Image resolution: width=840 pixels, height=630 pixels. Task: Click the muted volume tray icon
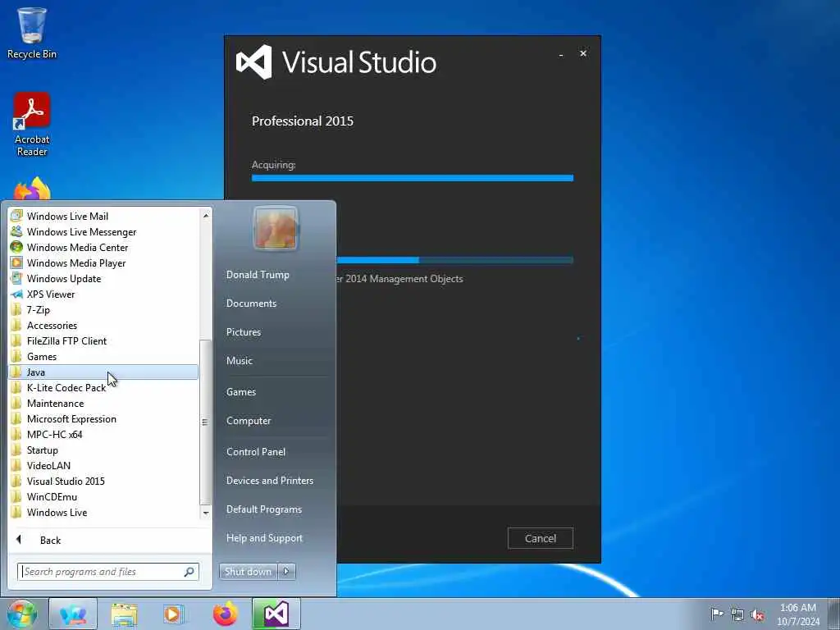tap(757, 614)
